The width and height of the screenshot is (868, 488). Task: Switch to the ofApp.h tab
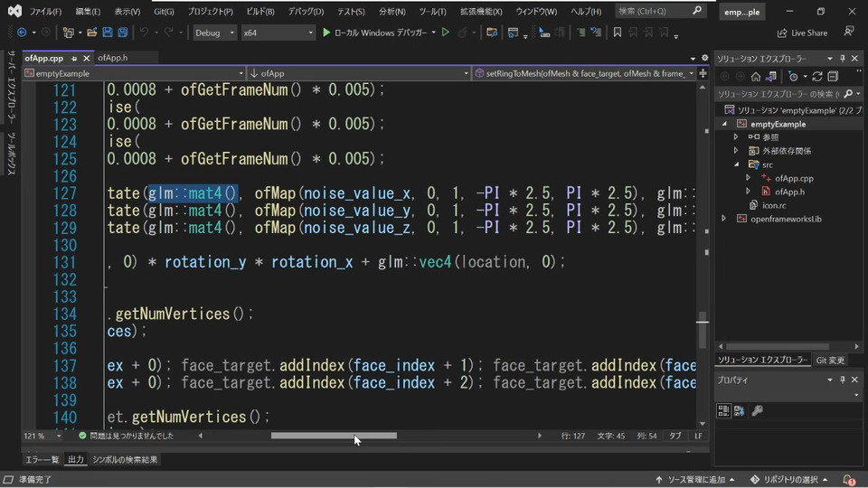(x=113, y=58)
